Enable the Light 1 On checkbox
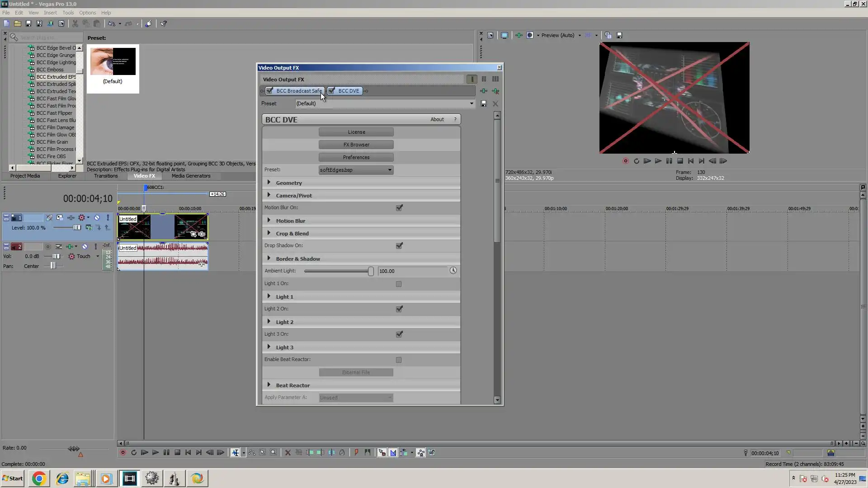The height and width of the screenshot is (488, 868). [x=399, y=284]
